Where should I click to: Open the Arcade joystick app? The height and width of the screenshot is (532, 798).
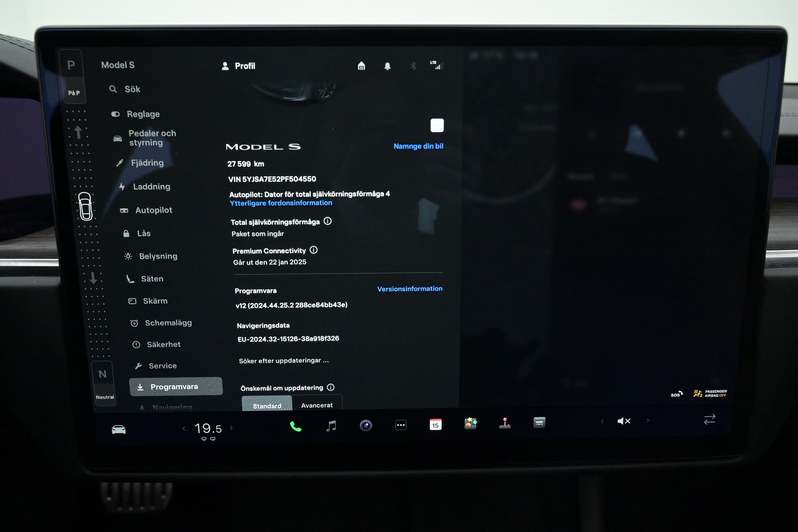(505, 423)
